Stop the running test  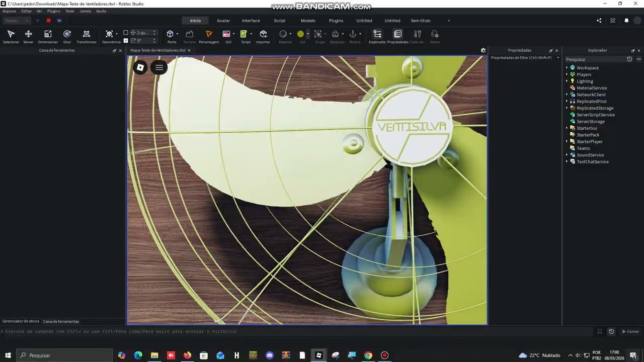pyautogui.click(x=48, y=21)
